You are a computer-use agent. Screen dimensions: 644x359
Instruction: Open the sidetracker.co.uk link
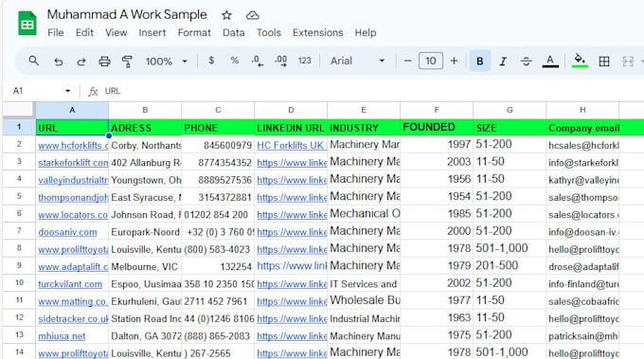[73, 319]
